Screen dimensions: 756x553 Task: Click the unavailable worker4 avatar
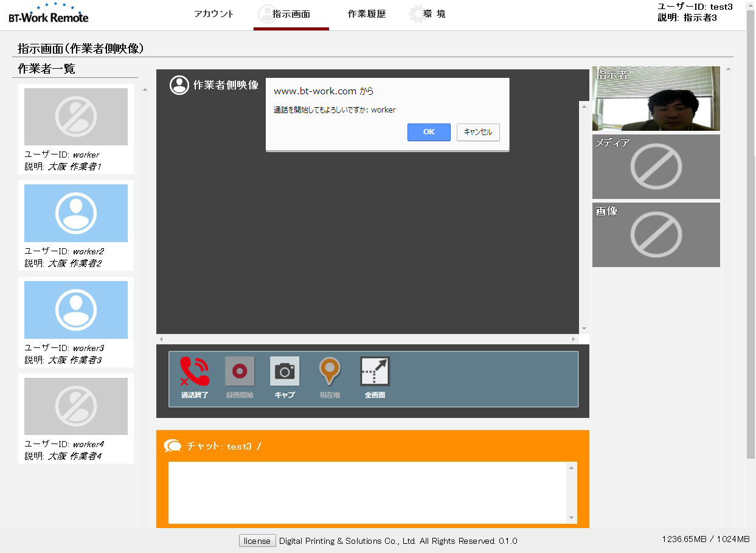[x=76, y=406]
